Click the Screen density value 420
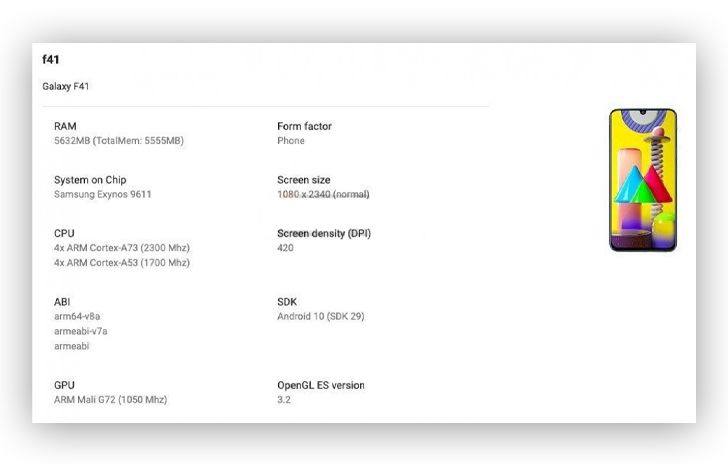This screenshot has height=471, width=728. tap(285, 248)
